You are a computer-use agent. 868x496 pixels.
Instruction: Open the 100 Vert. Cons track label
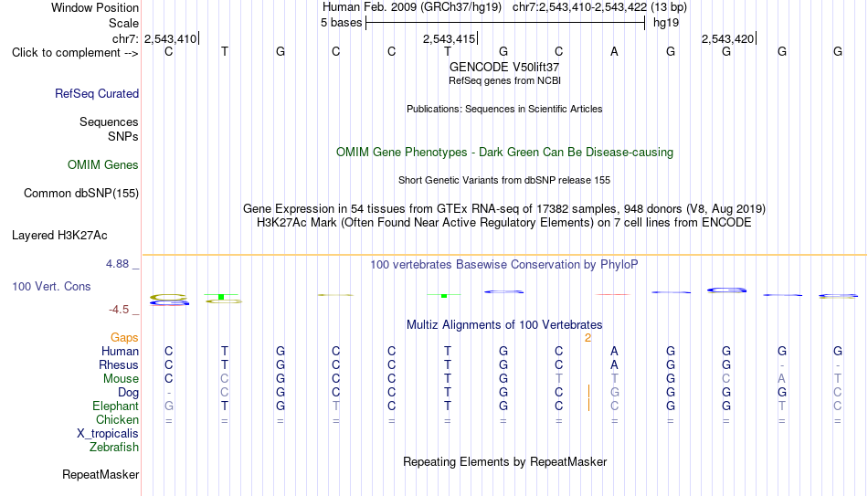pyautogui.click(x=51, y=286)
